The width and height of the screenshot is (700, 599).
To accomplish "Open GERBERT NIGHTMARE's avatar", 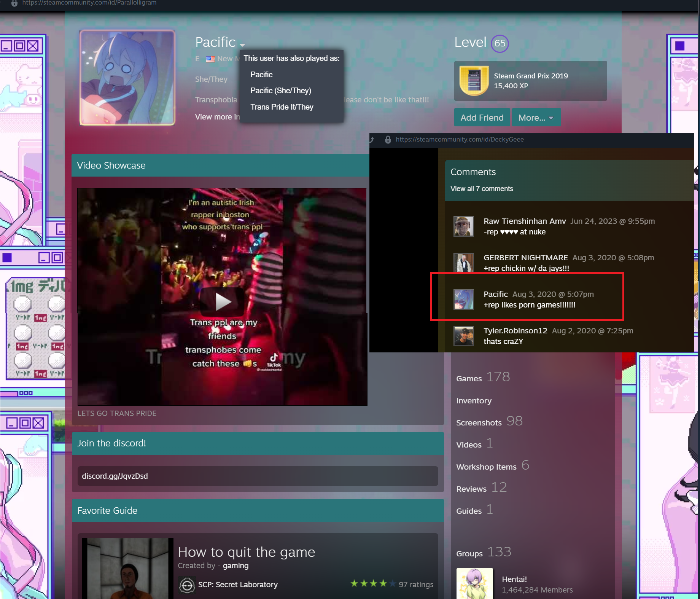I will [x=464, y=263].
